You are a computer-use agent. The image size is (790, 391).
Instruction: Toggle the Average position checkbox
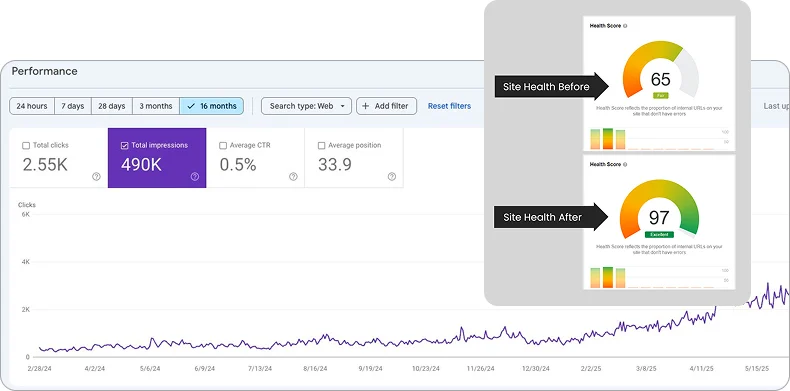pos(321,146)
